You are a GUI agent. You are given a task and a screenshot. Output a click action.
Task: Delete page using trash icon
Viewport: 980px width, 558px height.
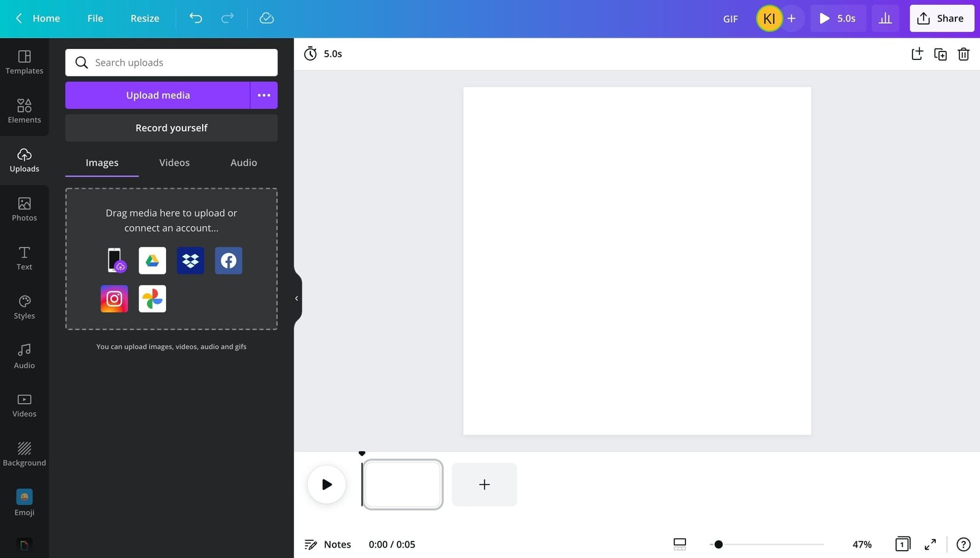tap(963, 54)
